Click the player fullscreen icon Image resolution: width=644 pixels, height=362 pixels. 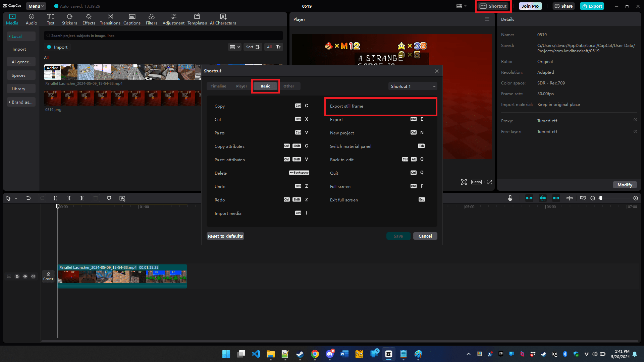[490, 182]
